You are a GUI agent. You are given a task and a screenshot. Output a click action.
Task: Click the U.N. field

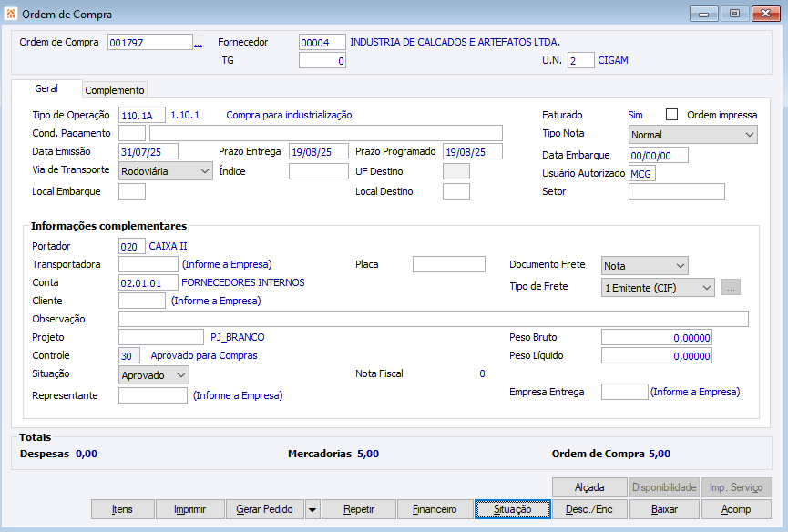(x=580, y=60)
